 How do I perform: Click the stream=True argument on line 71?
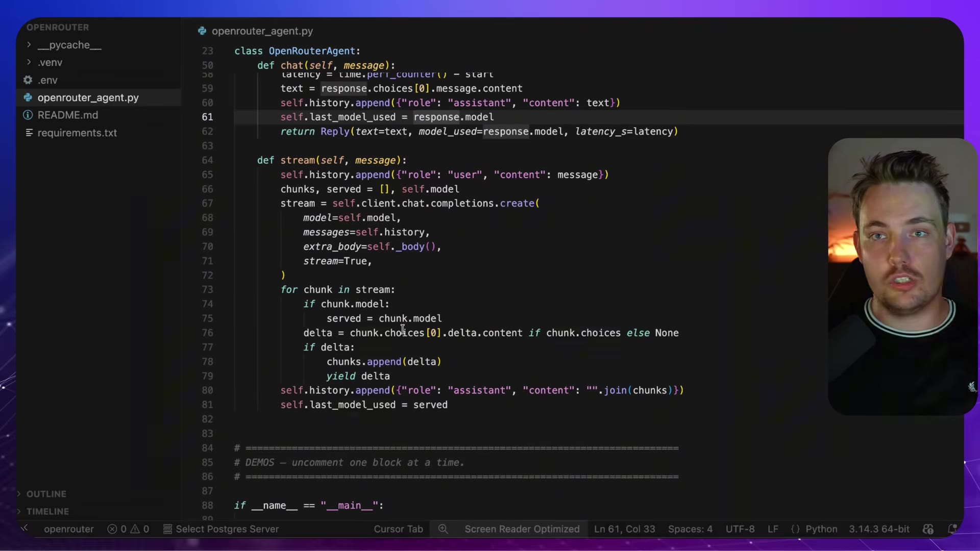point(337,261)
